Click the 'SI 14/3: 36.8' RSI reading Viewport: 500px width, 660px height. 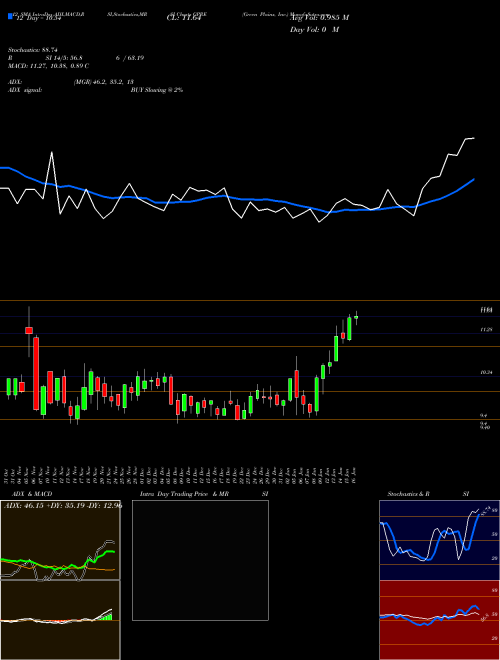pyautogui.click(x=64, y=58)
